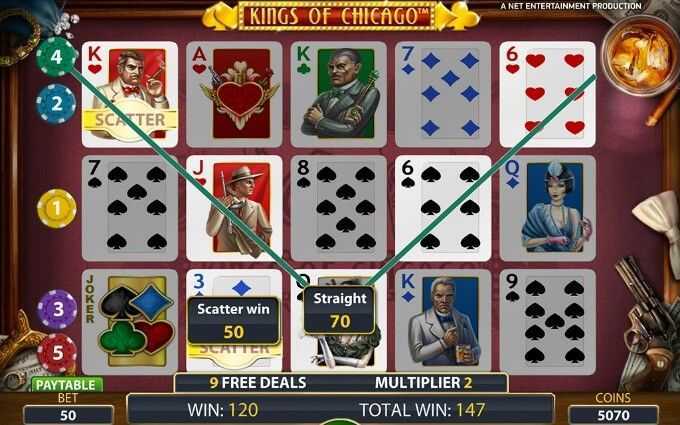Click the Straight 70 win popup
680x425 pixels.
tap(340, 310)
